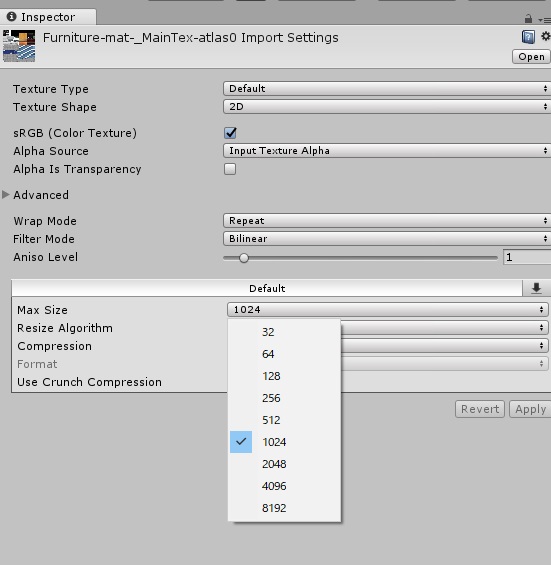Open the Inspector panel options menu

coord(544,20)
